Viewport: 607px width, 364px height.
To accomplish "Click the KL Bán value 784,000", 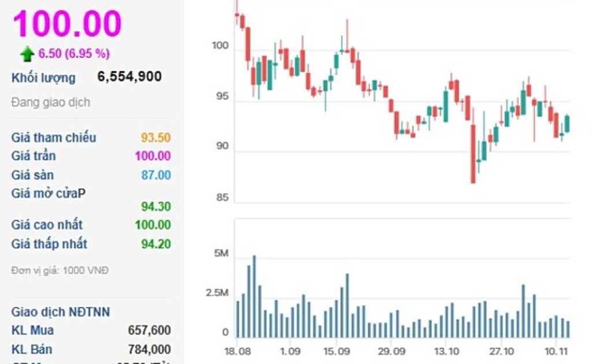I will pos(149,350).
